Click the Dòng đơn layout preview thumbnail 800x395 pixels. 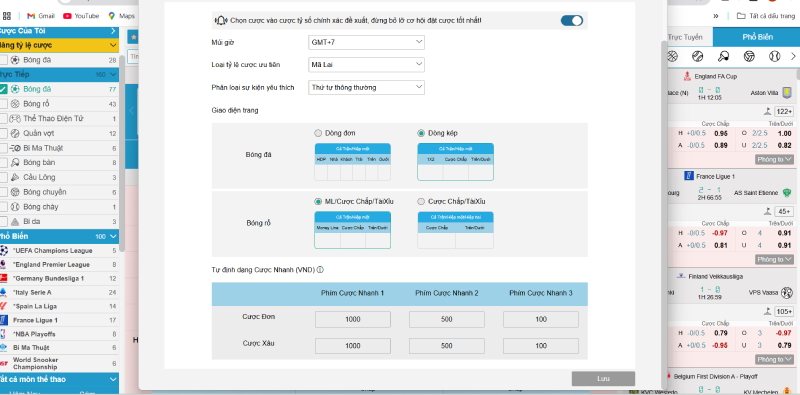pos(353,162)
